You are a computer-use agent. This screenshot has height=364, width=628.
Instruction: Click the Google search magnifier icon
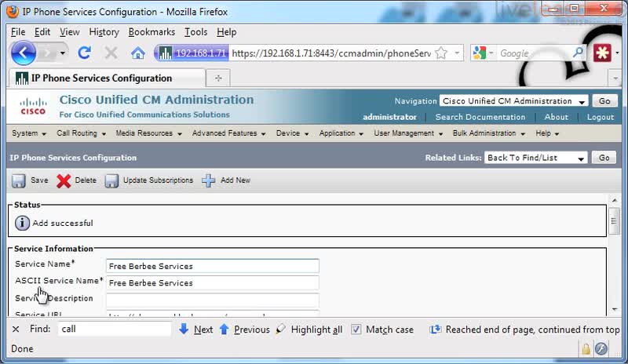tap(578, 53)
